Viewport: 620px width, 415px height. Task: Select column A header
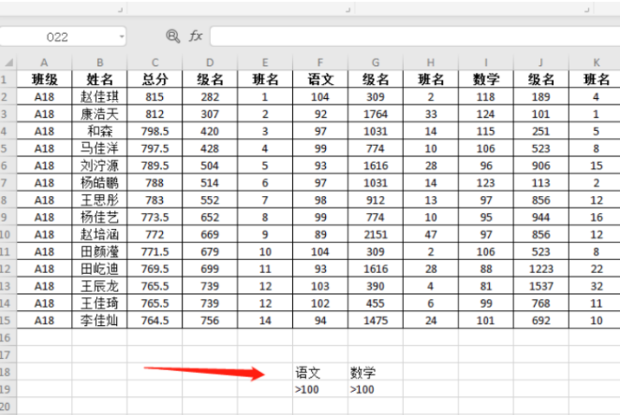[44, 62]
